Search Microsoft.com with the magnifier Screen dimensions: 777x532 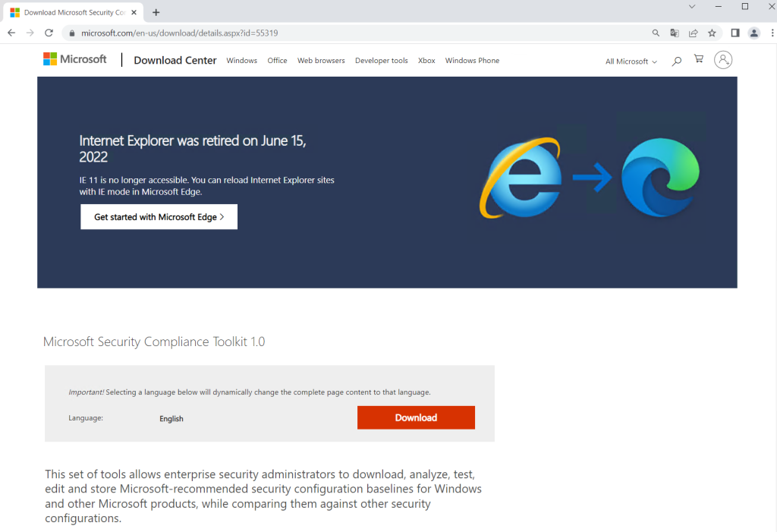[676, 61]
